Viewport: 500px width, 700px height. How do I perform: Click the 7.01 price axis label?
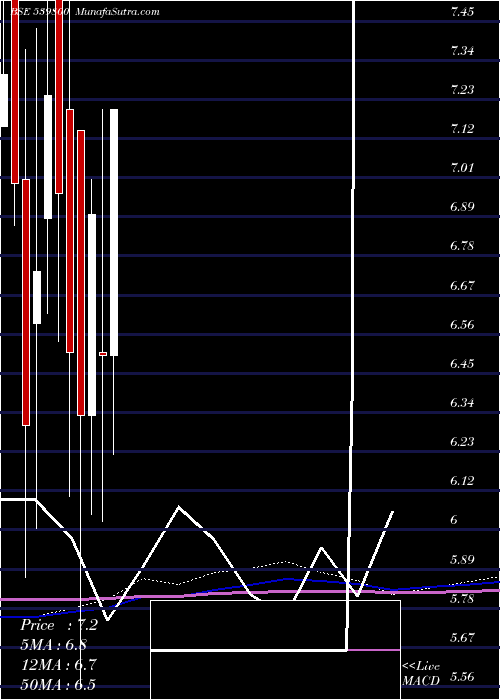tap(462, 168)
